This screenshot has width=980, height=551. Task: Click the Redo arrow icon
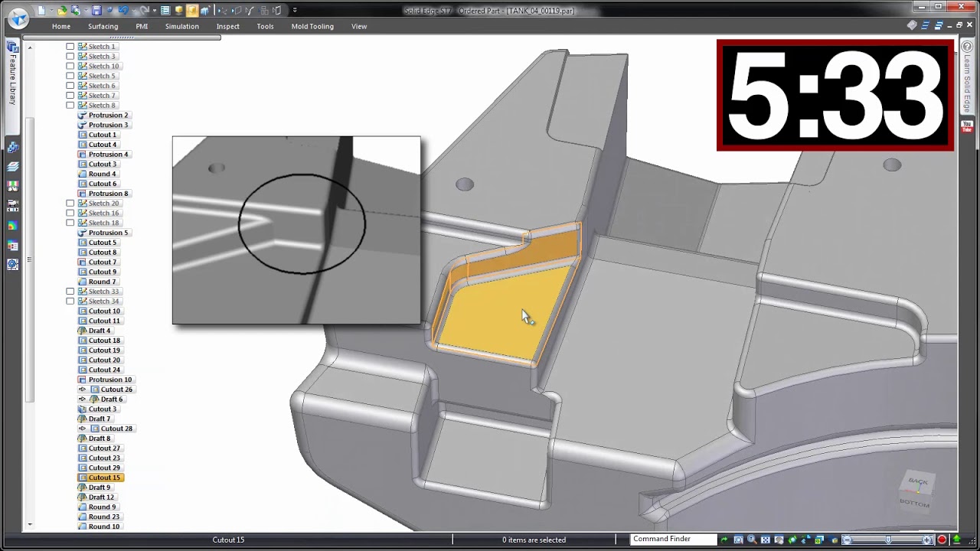point(144,11)
